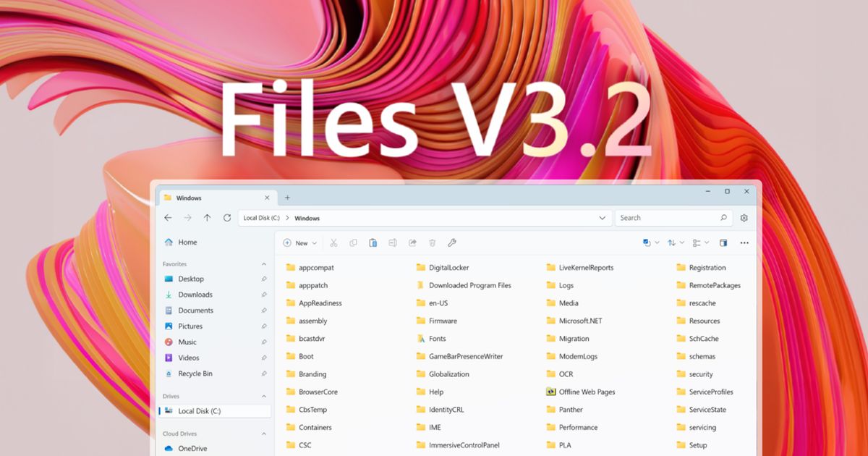Open Videos in Favorites
This screenshot has width=868, height=456.
[214, 358]
